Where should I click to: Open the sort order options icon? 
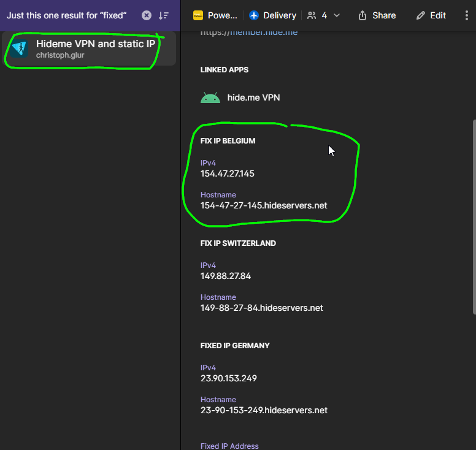tap(164, 15)
